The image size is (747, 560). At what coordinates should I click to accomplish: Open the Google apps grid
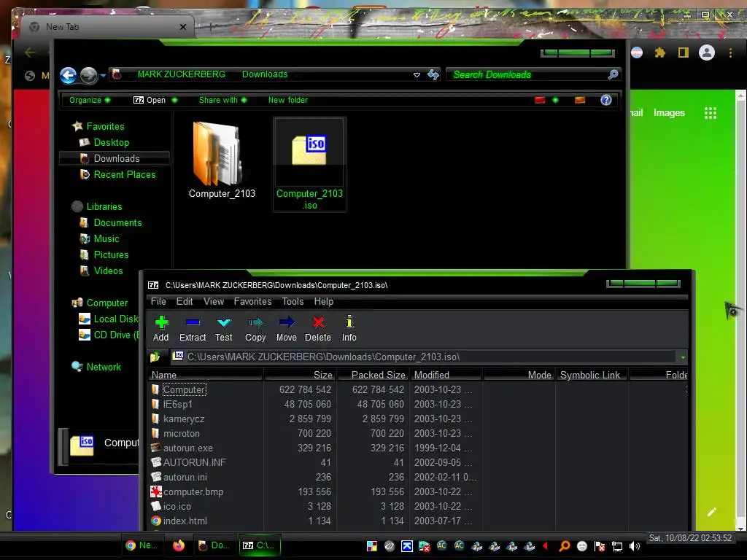pyautogui.click(x=711, y=113)
